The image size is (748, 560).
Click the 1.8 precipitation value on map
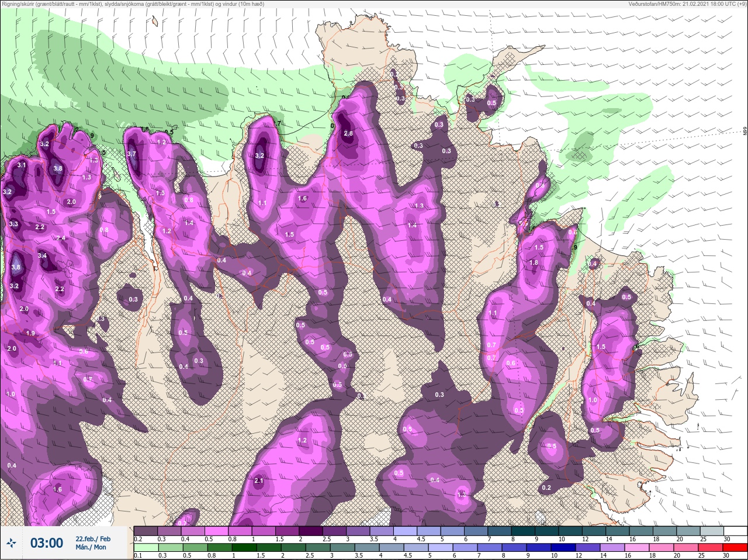(x=534, y=263)
